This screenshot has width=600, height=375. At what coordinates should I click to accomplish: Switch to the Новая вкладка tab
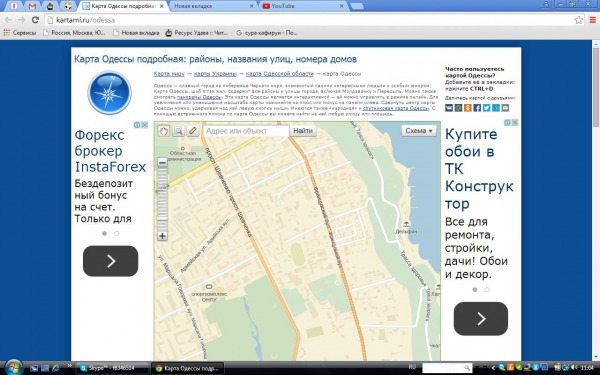click(213, 6)
